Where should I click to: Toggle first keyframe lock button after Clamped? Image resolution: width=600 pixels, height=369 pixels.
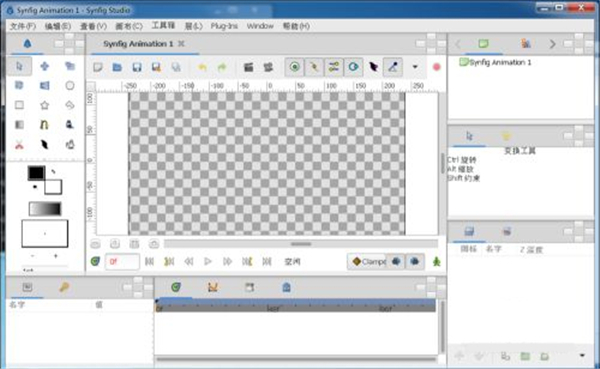pyautogui.click(x=396, y=261)
